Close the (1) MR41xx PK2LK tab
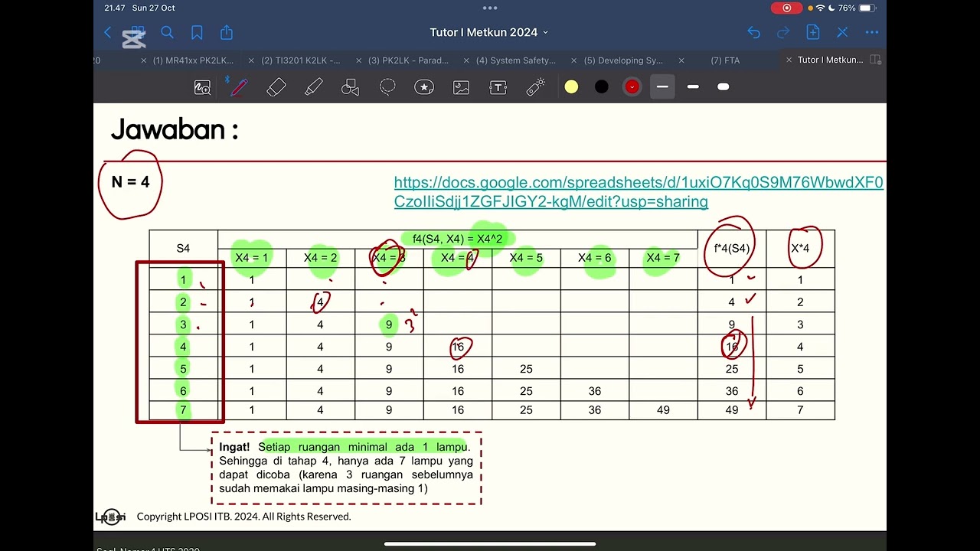 coord(144,60)
